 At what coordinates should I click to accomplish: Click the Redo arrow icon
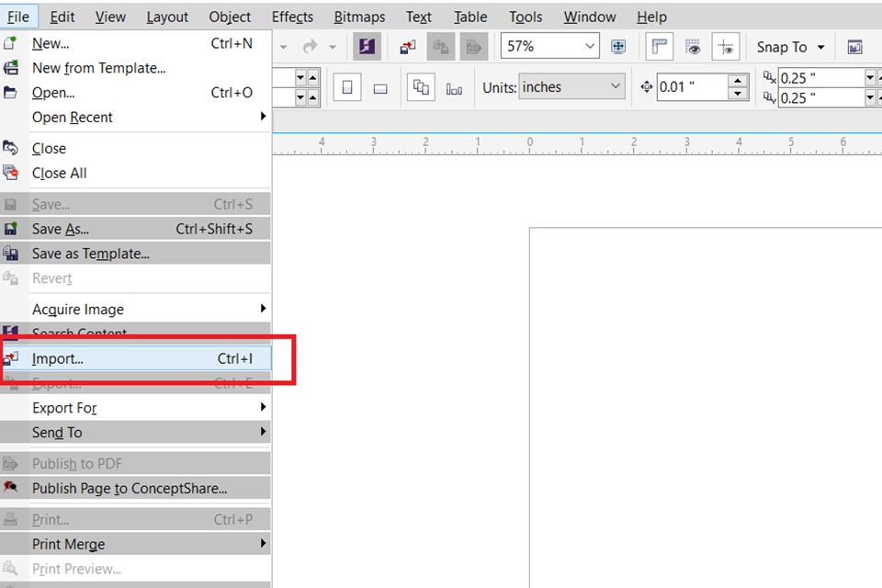pos(310,47)
